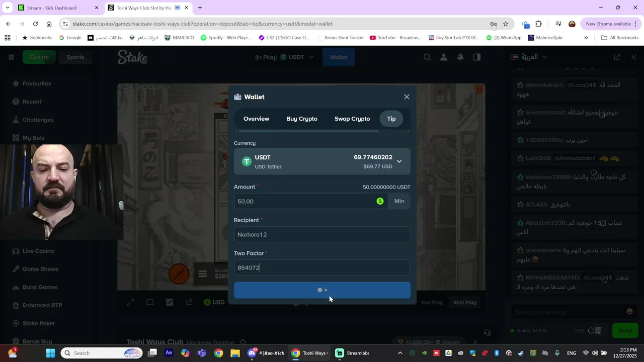Image resolution: width=644 pixels, height=362 pixels.
Task: Toggle game fullscreen mode icon
Action: (130, 302)
